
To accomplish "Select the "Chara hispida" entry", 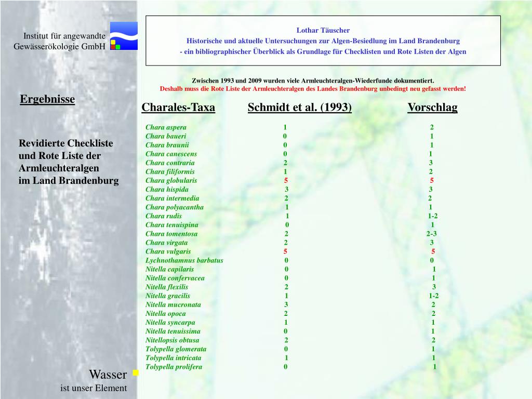I will (x=167, y=189).
